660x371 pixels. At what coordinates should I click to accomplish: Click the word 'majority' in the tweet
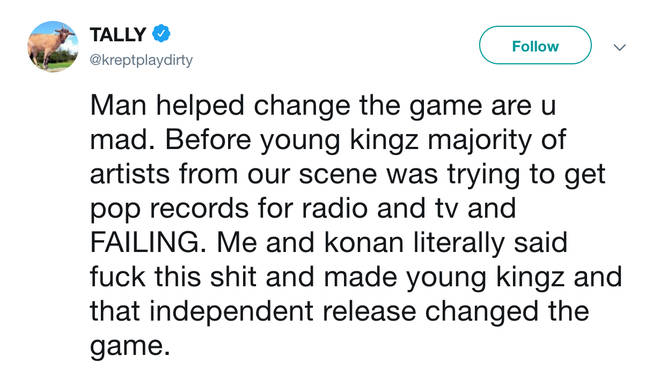pos(480,141)
